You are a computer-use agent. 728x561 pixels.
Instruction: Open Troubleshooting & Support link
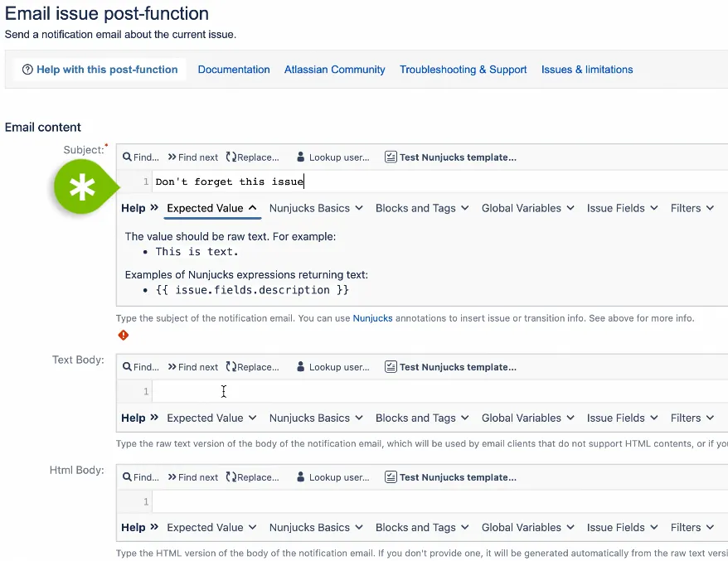click(x=463, y=70)
